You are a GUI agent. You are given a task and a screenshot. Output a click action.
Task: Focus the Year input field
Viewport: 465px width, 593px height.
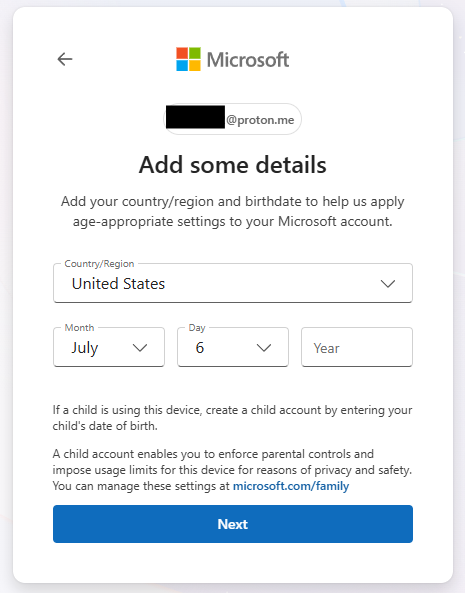[x=357, y=347]
